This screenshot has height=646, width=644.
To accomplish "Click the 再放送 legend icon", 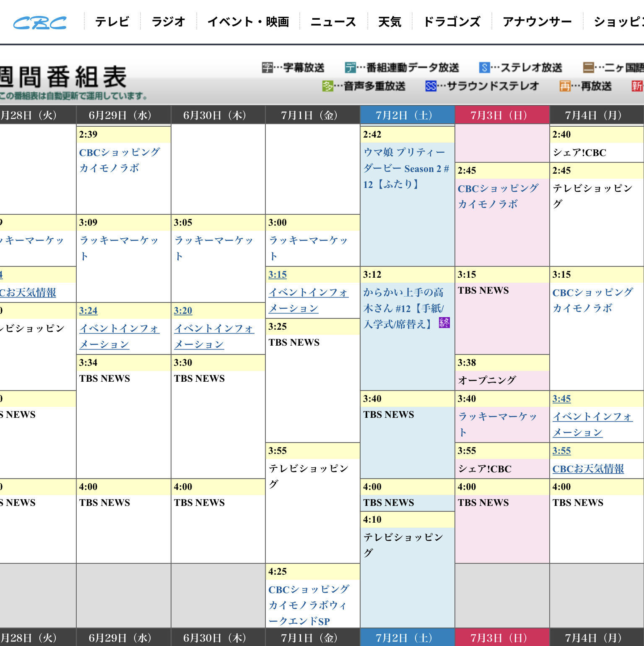I will 565,86.
